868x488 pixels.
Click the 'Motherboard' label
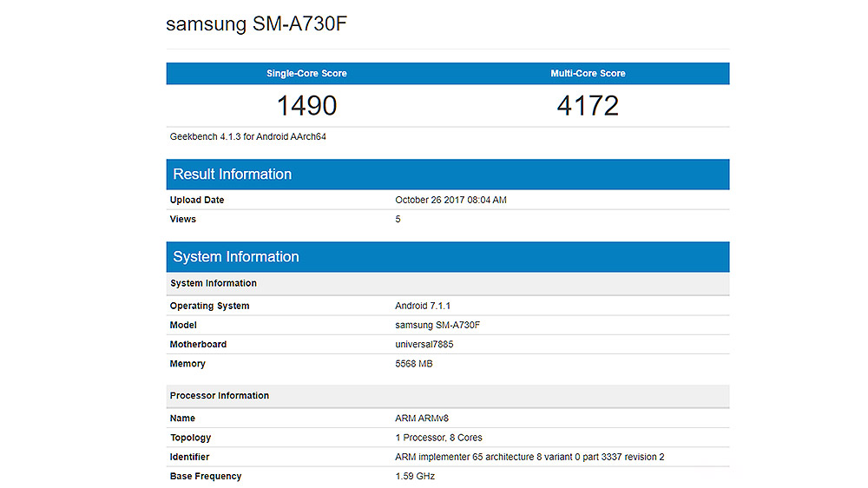[x=198, y=345]
